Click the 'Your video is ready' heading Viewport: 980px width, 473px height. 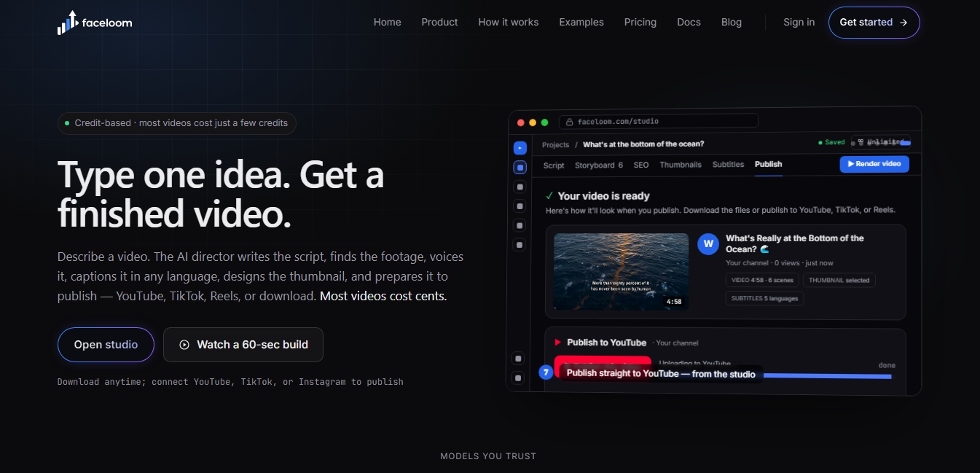[x=603, y=196]
